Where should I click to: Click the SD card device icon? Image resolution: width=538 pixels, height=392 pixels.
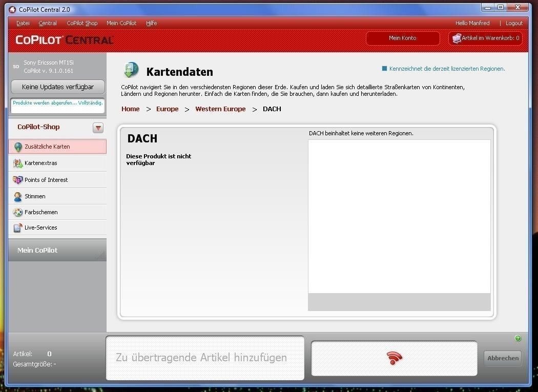pyautogui.click(x=16, y=66)
